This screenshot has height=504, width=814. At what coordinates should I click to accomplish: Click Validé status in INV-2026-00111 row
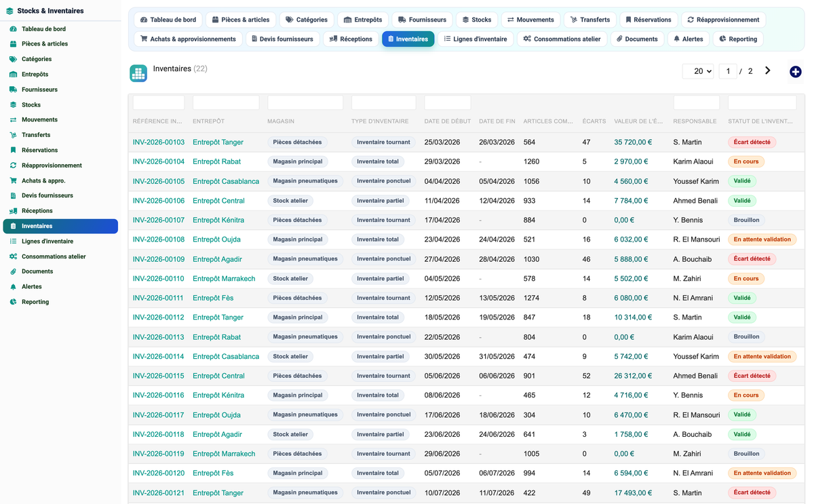point(742,298)
